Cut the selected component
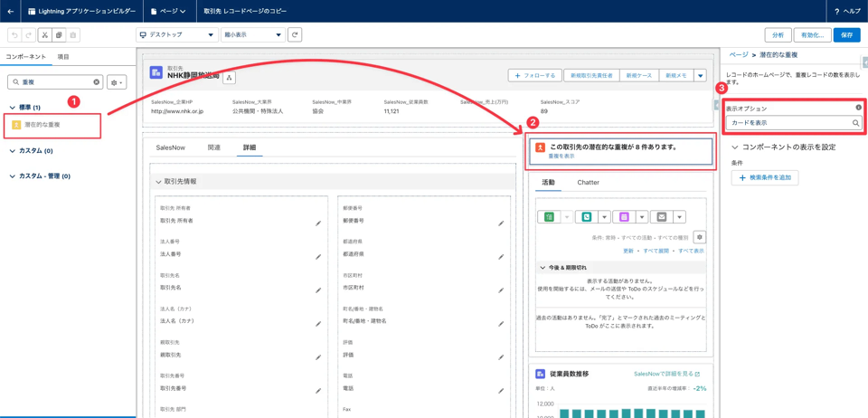 tap(45, 35)
